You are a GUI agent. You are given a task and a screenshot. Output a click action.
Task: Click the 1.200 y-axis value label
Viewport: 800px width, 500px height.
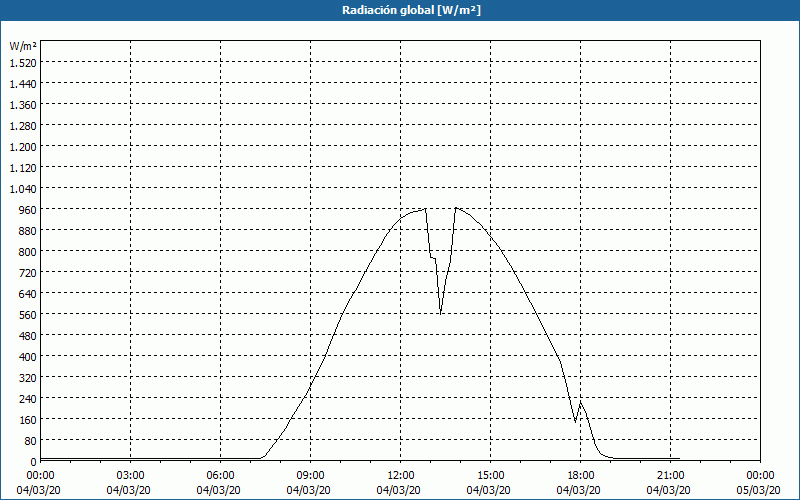click(x=23, y=147)
